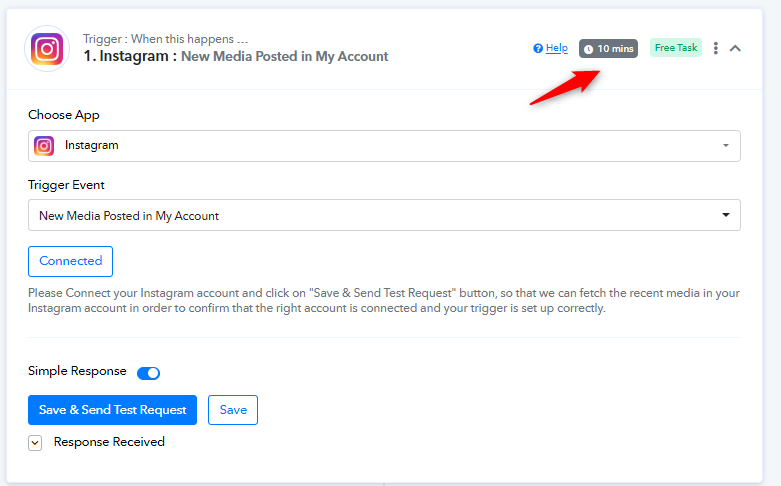Open the Trigger Event dropdown
781x486 pixels.
tap(384, 215)
